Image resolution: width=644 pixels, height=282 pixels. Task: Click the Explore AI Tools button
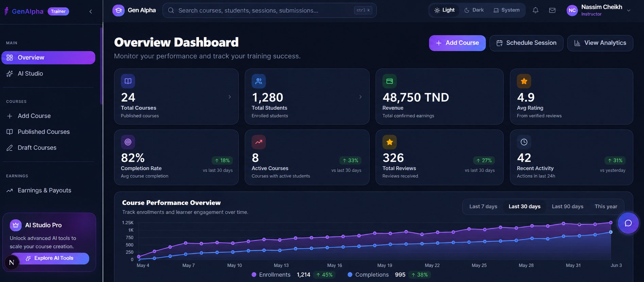point(50,258)
